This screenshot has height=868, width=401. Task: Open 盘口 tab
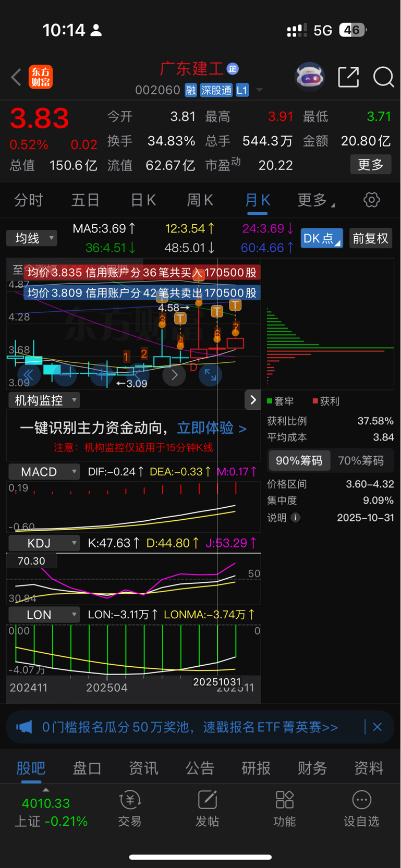(x=87, y=767)
